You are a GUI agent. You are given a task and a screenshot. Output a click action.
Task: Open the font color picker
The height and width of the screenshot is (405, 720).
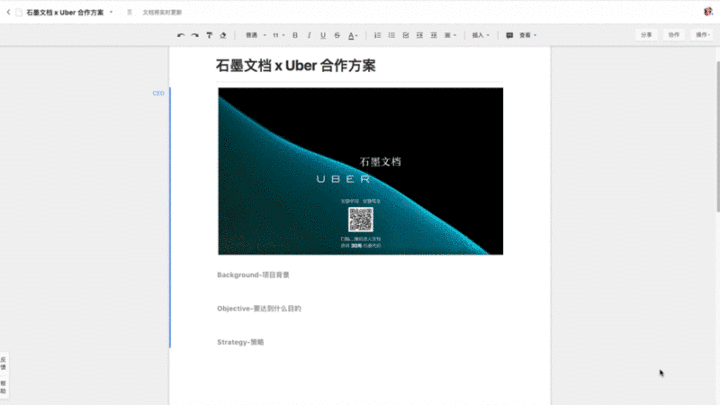[x=353, y=35]
